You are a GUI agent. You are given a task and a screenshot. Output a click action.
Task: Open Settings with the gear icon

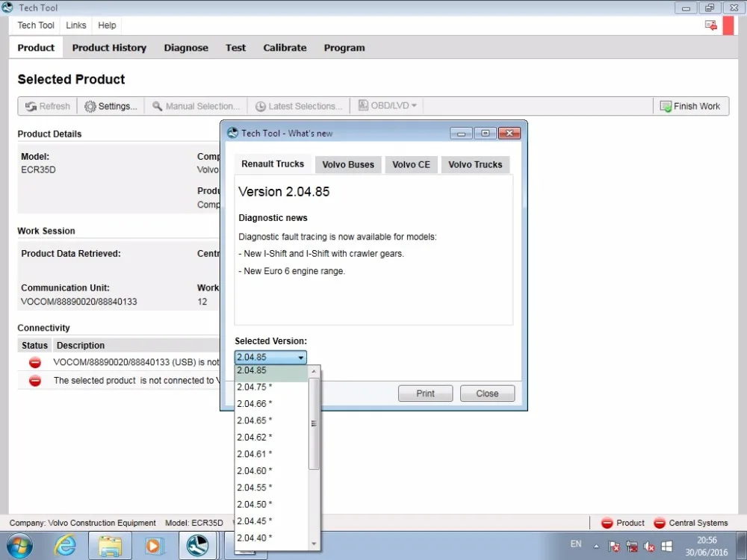point(111,106)
